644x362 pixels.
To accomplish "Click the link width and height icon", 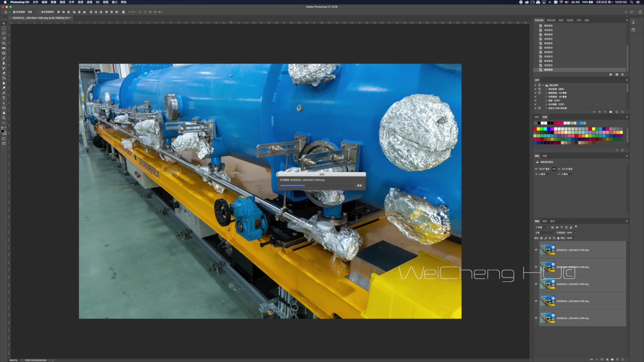I will 554,169.
